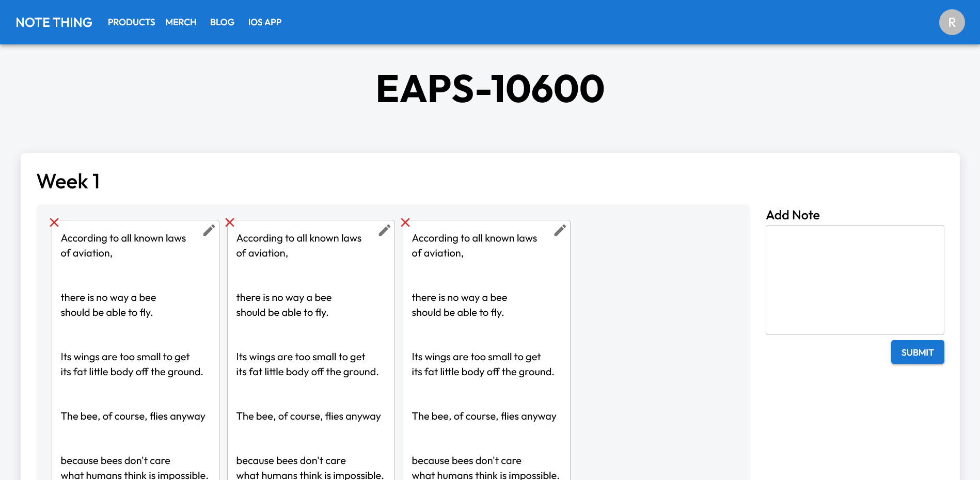Select the EAPS-10600 page title
The height and width of the screenshot is (480, 980).
(490, 89)
